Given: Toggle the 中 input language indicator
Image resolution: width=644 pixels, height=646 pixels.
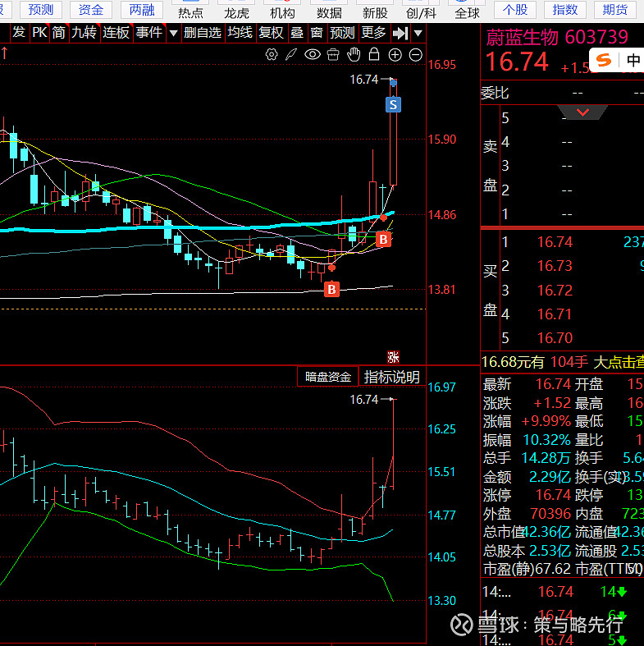Looking at the screenshot, I should pos(633,60).
